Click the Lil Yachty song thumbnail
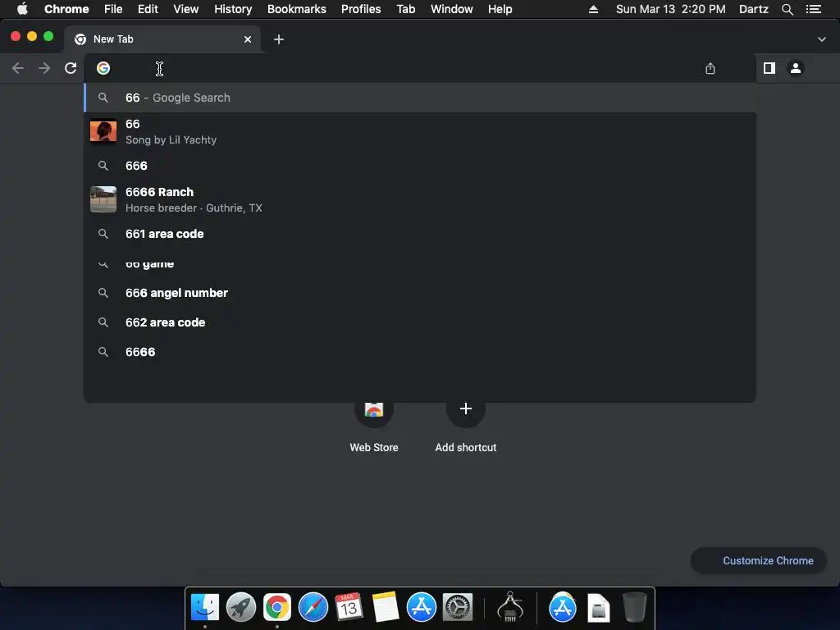840x630 pixels. click(x=103, y=132)
